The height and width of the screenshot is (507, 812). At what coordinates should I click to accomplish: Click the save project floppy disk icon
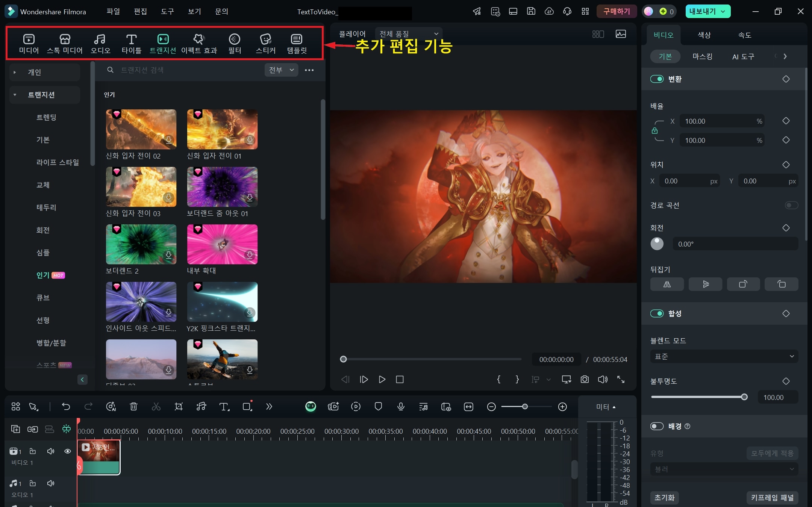pyautogui.click(x=531, y=11)
